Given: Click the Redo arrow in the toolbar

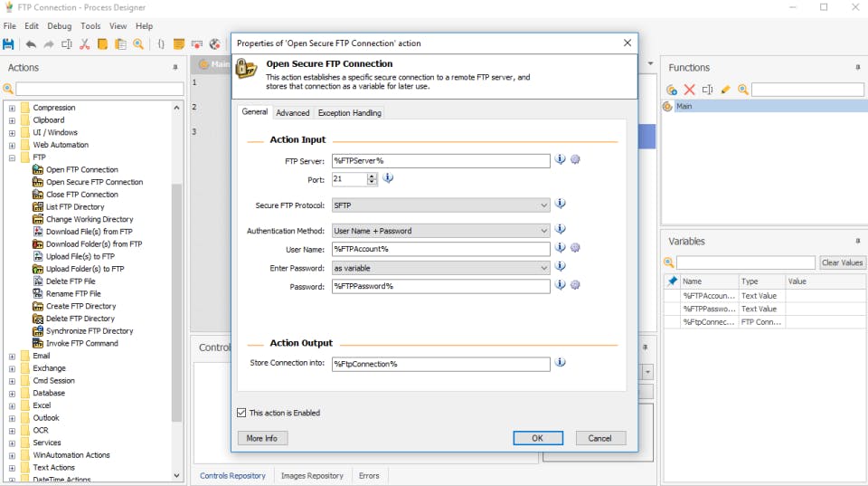Looking at the screenshot, I should (x=49, y=44).
